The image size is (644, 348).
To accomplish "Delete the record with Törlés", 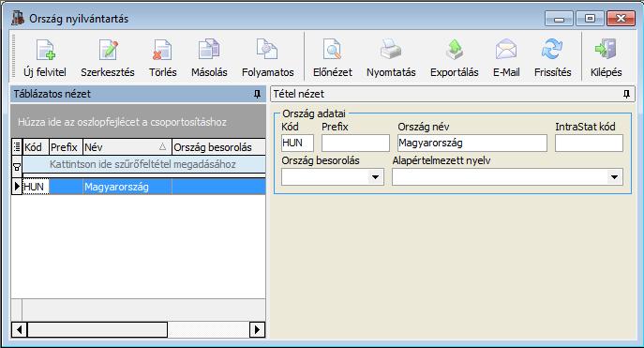I will [x=163, y=58].
